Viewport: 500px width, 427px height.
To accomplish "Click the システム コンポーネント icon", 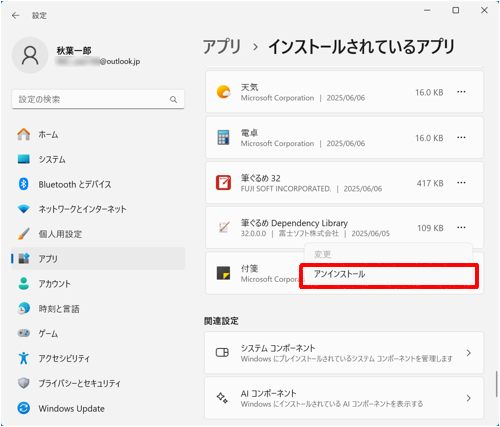I will (222, 352).
